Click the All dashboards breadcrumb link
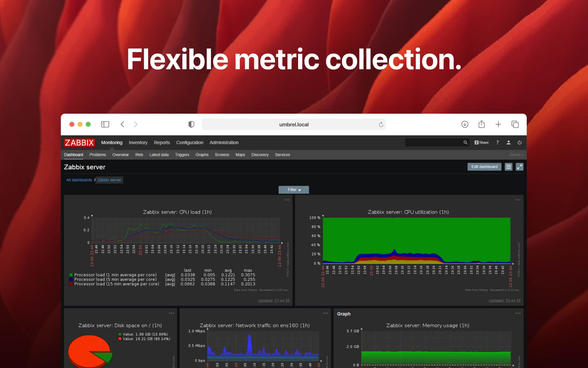The width and height of the screenshot is (588, 368). [78, 180]
